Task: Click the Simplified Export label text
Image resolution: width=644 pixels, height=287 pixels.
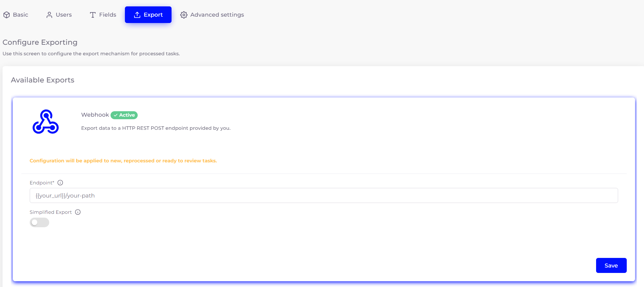Action: click(x=50, y=212)
